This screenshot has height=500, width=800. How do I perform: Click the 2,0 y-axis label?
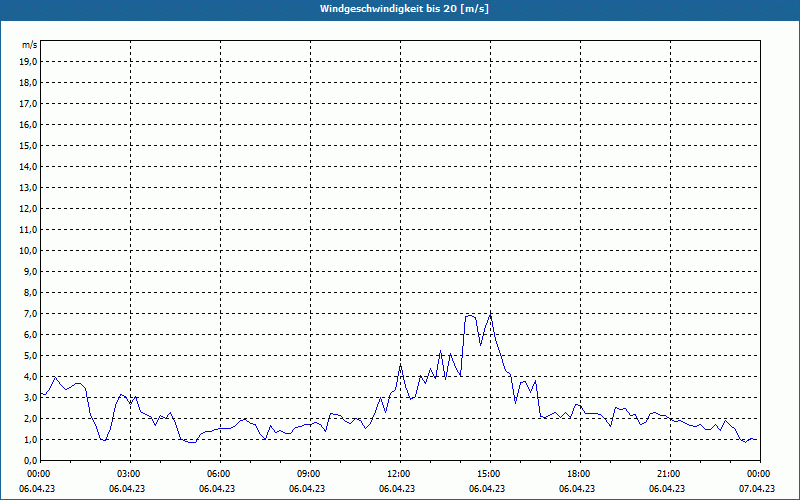click(x=30, y=418)
